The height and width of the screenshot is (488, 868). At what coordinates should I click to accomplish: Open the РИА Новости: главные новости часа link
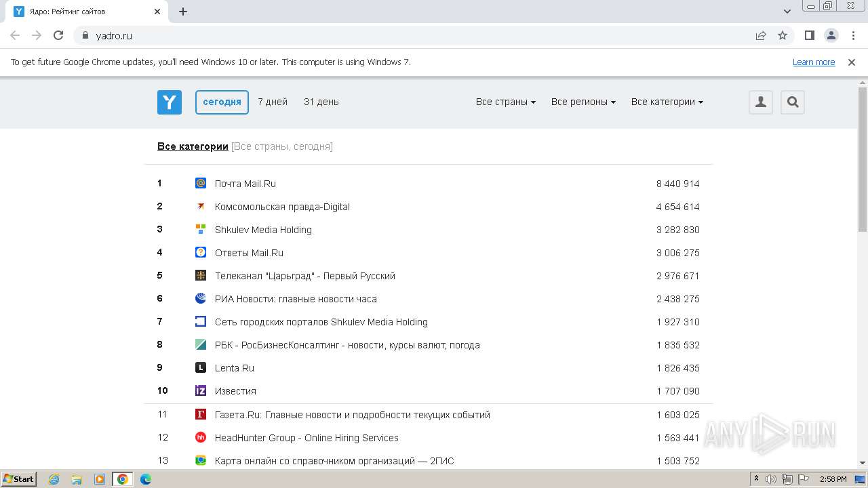[x=296, y=299]
